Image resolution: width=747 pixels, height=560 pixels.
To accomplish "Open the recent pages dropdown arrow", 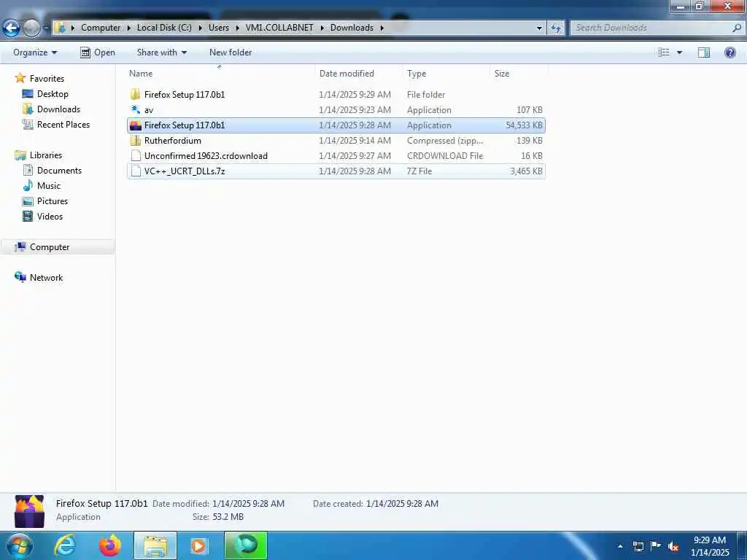I will 46,28.
